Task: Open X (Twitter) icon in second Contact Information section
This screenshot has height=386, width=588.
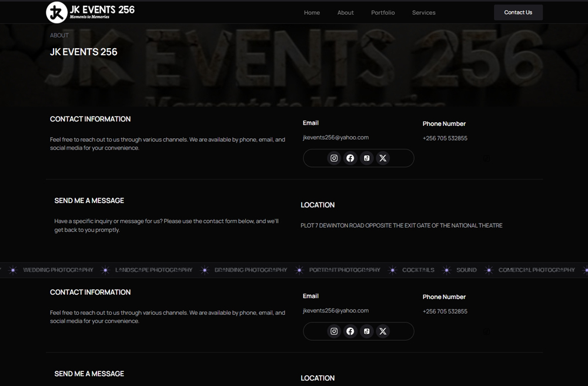Action: tap(383, 331)
